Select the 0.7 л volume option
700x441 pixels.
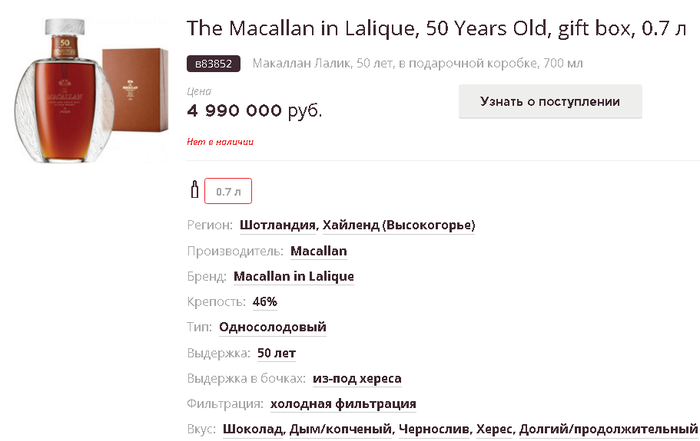coord(229,190)
